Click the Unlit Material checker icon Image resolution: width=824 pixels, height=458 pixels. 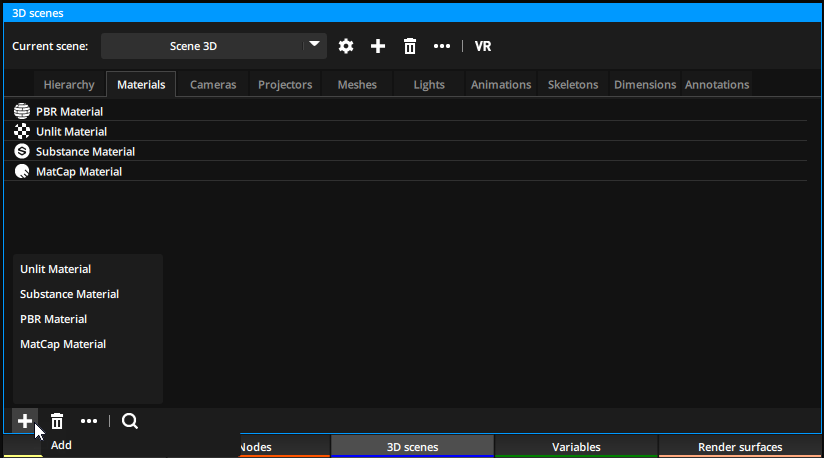22,131
